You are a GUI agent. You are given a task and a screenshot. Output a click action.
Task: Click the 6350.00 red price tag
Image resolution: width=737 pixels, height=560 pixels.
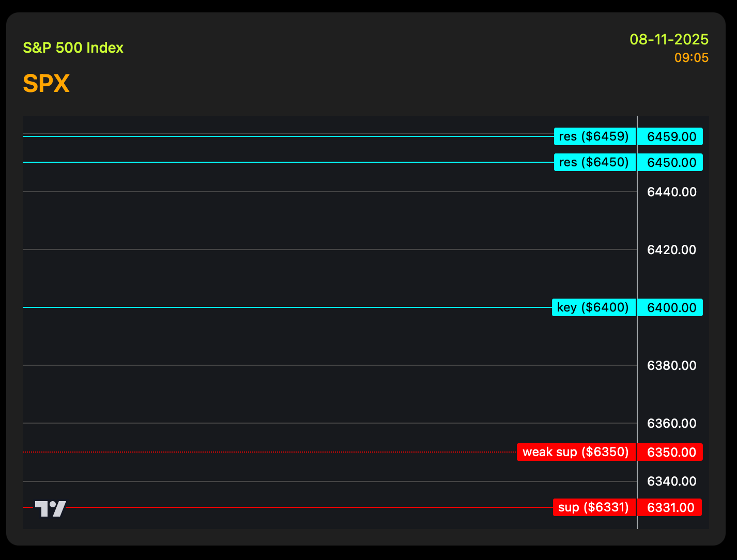[670, 452]
